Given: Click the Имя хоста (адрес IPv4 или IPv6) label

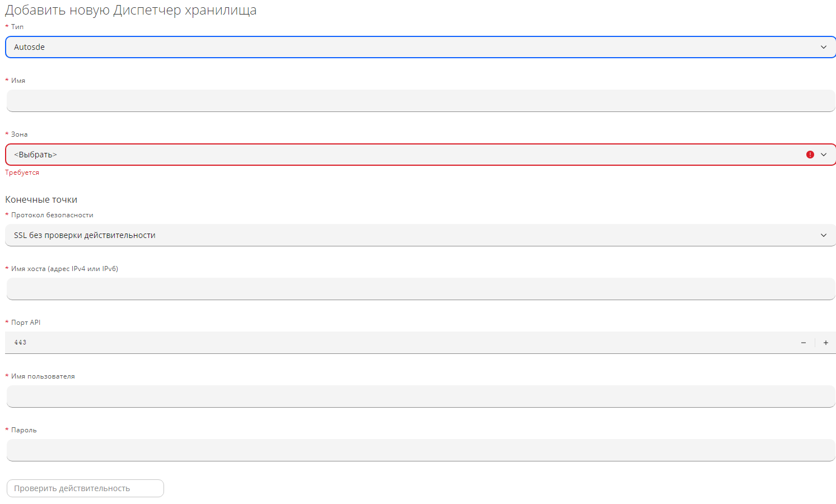Looking at the screenshot, I should click(64, 269).
